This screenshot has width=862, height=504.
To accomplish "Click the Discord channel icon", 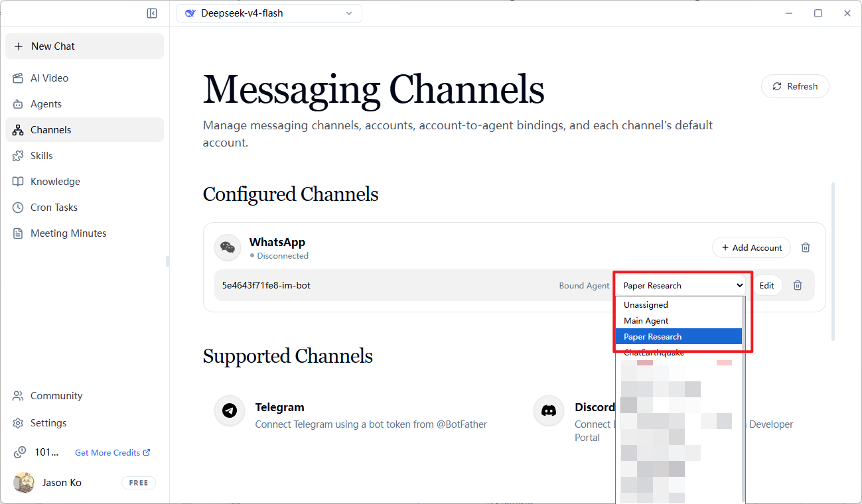I will point(549,410).
